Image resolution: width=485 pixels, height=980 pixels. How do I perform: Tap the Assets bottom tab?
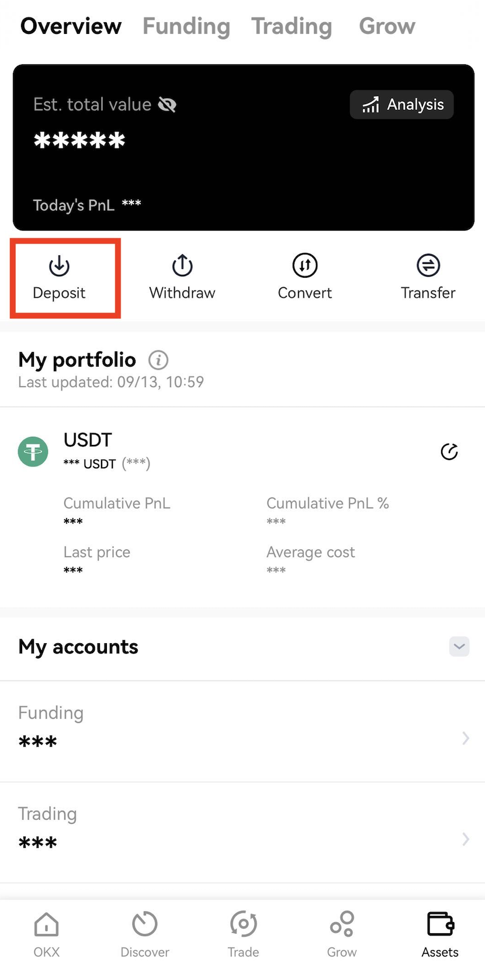click(440, 934)
